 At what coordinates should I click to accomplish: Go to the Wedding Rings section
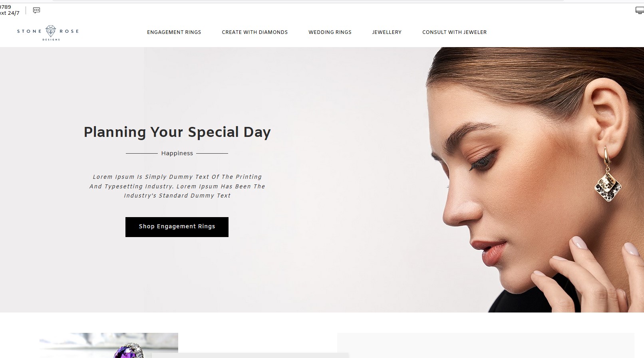click(x=330, y=32)
